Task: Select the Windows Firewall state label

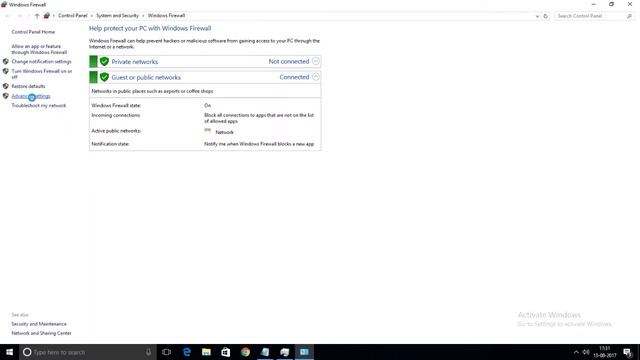Action: (x=116, y=105)
